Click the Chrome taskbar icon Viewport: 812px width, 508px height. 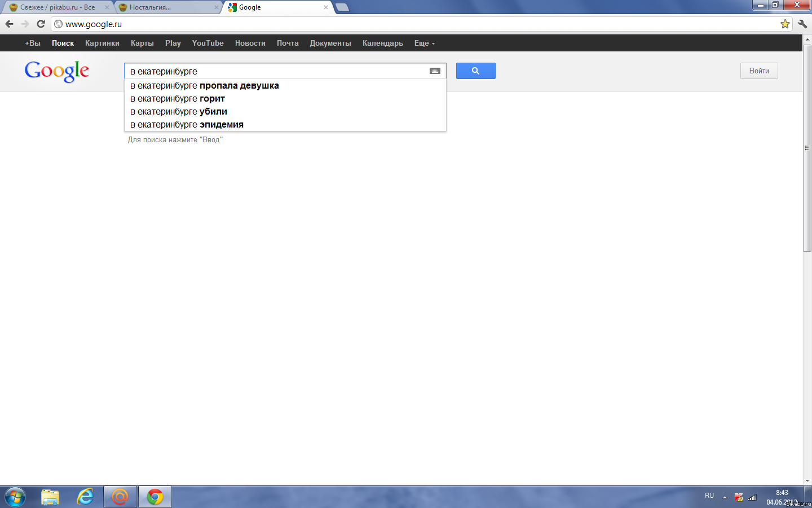point(155,497)
